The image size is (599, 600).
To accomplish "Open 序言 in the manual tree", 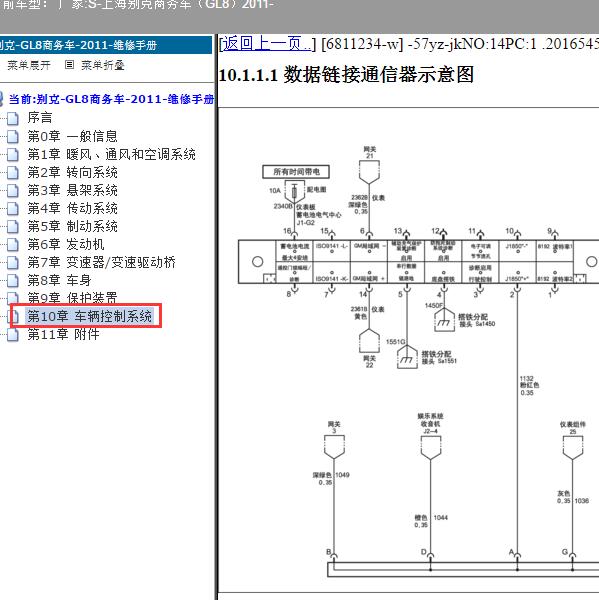I will tap(40, 118).
